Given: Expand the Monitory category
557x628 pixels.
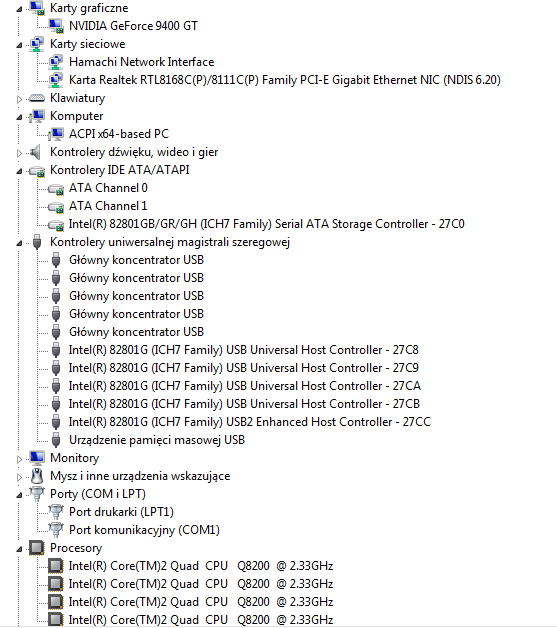Looking at the screenshot, I should [19, 459].
